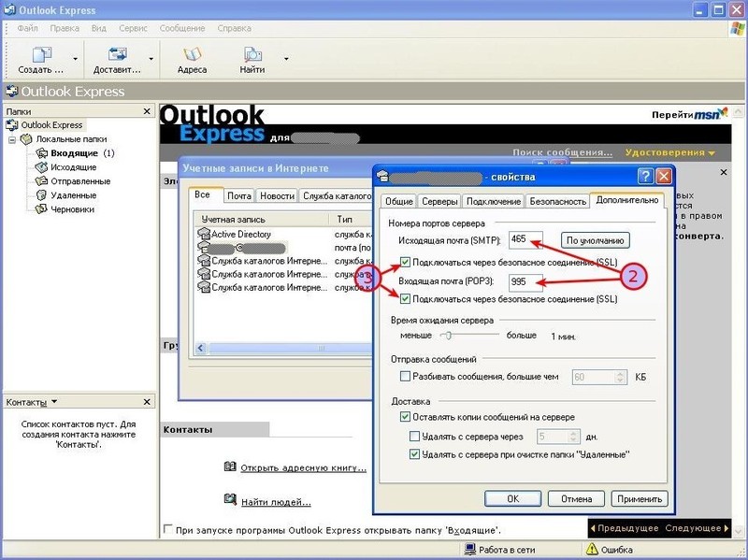Toggle Оставлять копии сообщений на сервере checkbox
Viewport: 748px width, 560px height.
coord(405,417)
